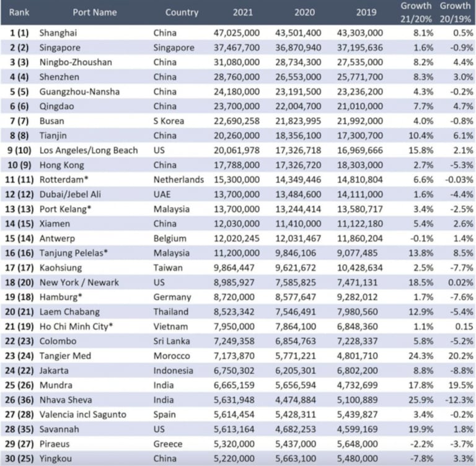The width and height of the screenshot is (476, 466).
Task: Select the Los Angeles/Long Beach cell
Action: (x=89, y=151)
